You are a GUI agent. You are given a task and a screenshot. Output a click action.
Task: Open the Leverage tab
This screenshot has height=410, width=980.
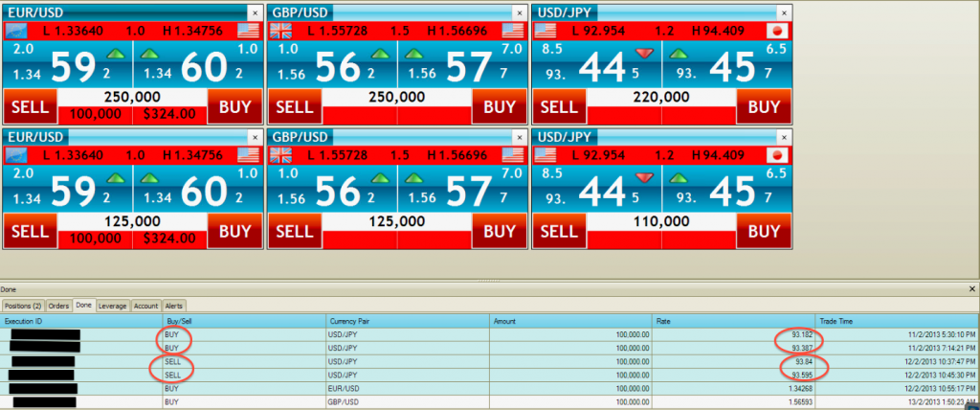113,306
